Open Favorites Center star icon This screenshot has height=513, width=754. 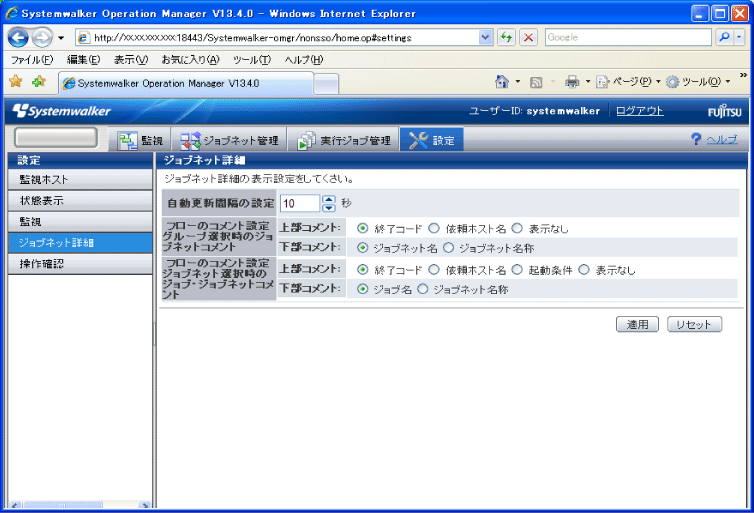(16, 81)
